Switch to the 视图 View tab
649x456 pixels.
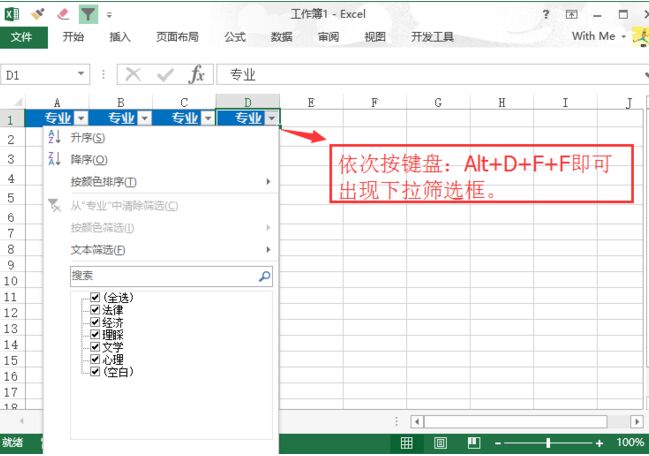pos(375,37)
